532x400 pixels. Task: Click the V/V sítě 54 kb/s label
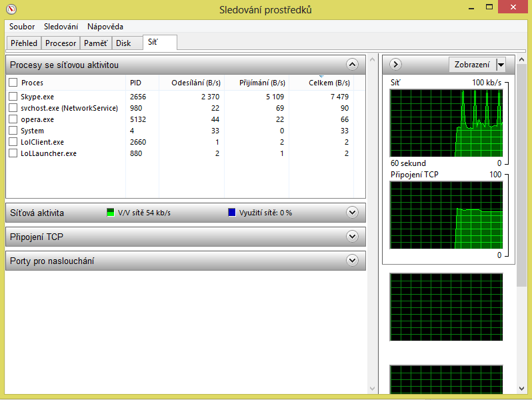coord(144,213)
